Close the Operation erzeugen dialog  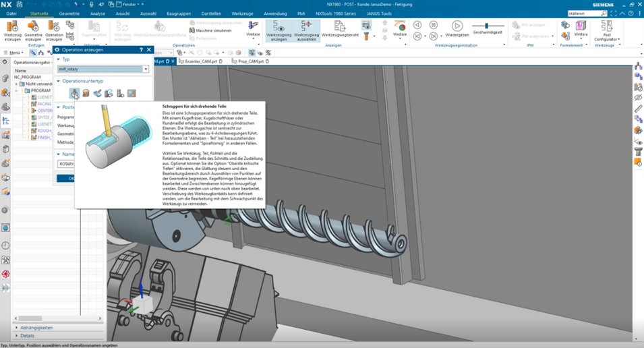pos(149,50)
